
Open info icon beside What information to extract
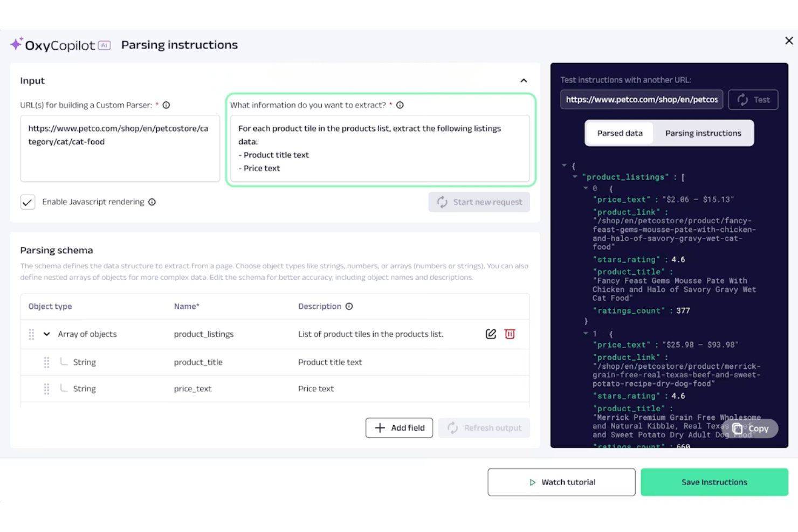[x=400, y=105]
